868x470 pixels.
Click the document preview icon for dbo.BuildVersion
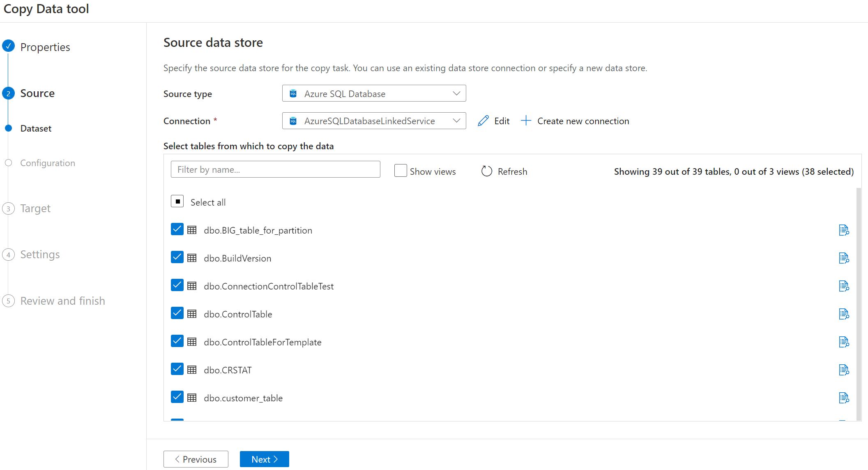coord(844,257)
